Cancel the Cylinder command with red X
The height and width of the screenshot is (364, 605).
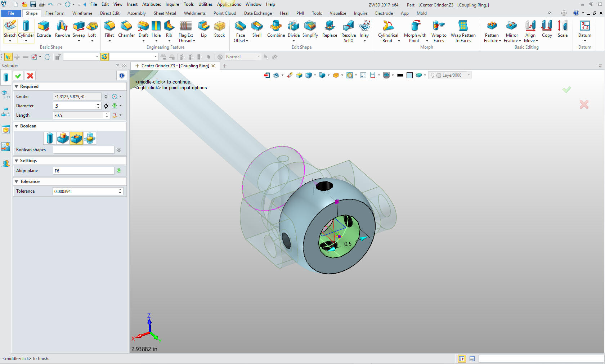click(x=30, y=76)
